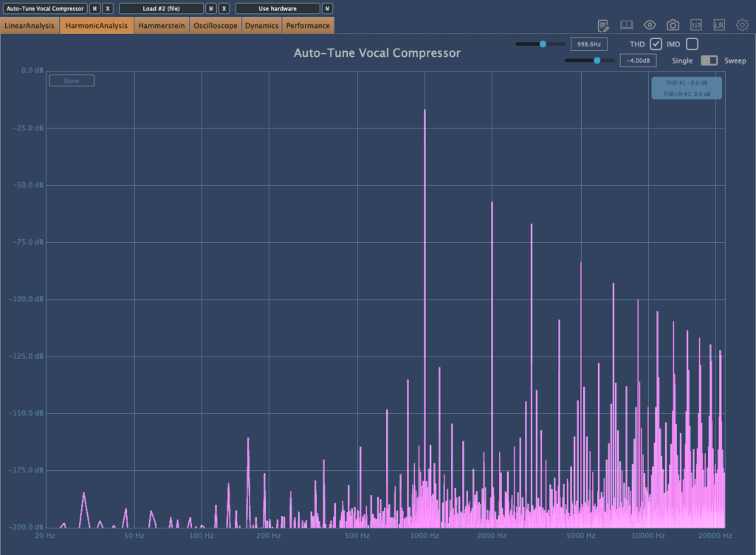Open the manual book icon
This screenshot has height=555, width=756.
[x=626, y=25]
